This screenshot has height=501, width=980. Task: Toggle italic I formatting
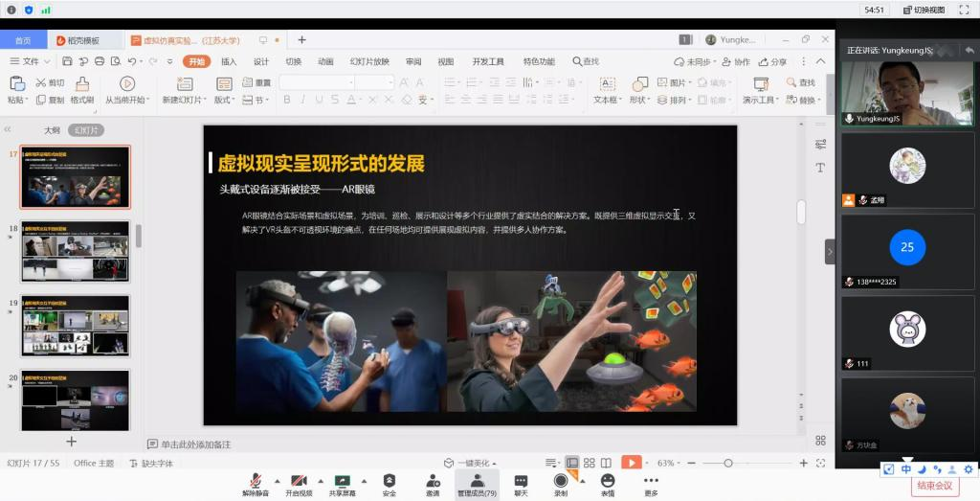click(x=303, y=100)
